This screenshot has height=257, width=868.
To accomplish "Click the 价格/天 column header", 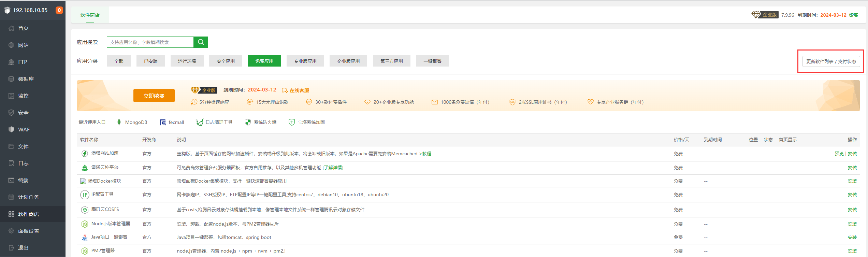I will pyautogui.click(x=681, y=140).
